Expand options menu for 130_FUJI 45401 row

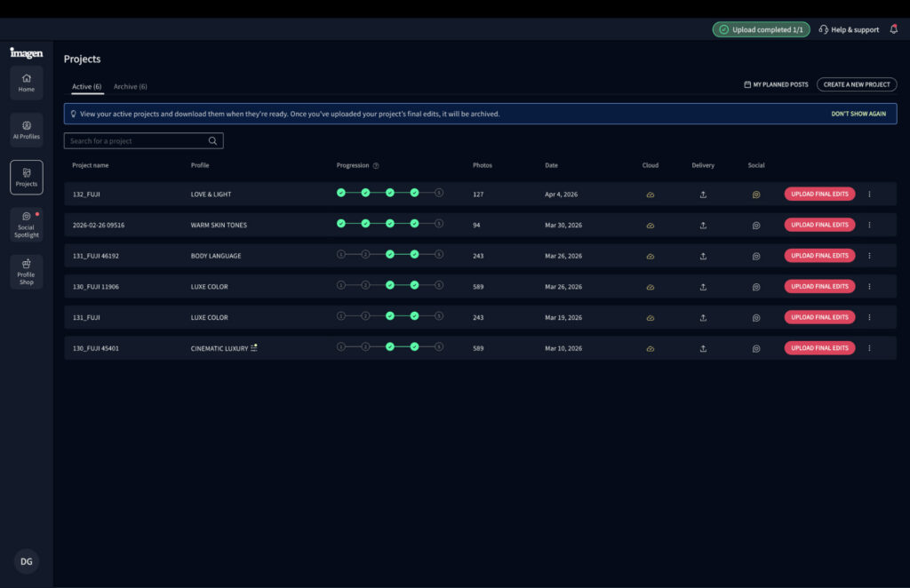point(869,348)
